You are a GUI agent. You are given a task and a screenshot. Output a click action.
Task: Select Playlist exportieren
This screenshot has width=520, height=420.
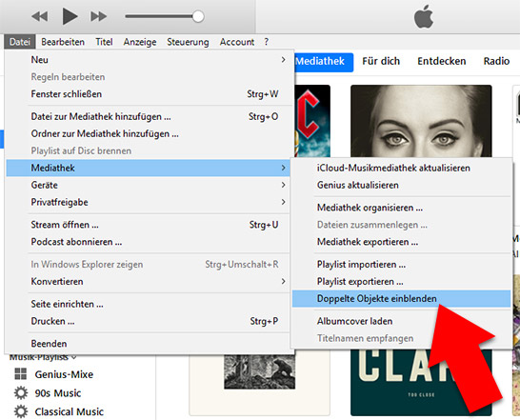[401, 281]
